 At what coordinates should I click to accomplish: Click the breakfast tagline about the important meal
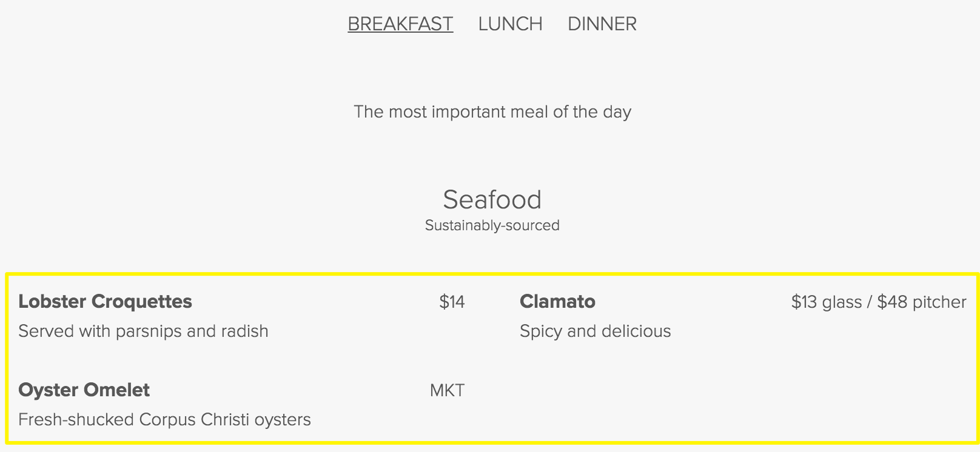pyautogui.click(x=492, y=111)
